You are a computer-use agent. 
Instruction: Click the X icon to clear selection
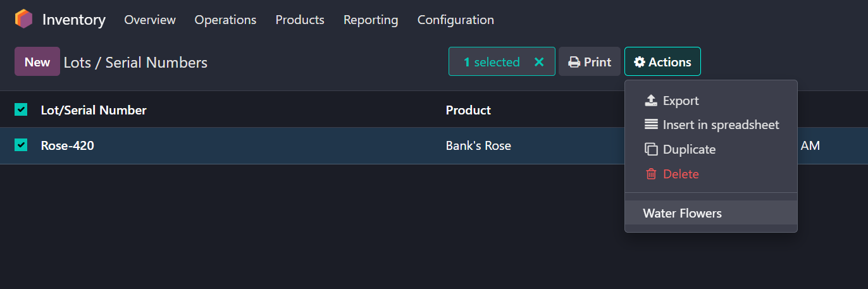coord(539,62)
